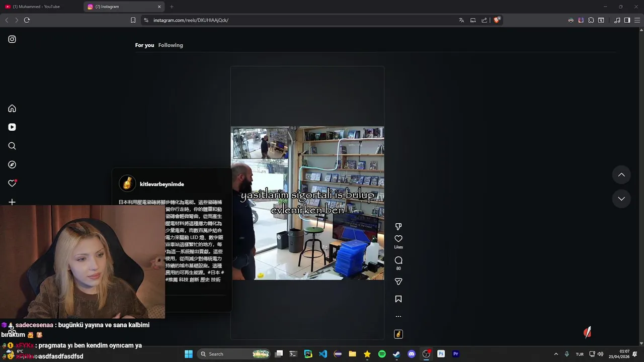
Task: Open Photoshop from the taskbar
Action: [x=441, y=354]
